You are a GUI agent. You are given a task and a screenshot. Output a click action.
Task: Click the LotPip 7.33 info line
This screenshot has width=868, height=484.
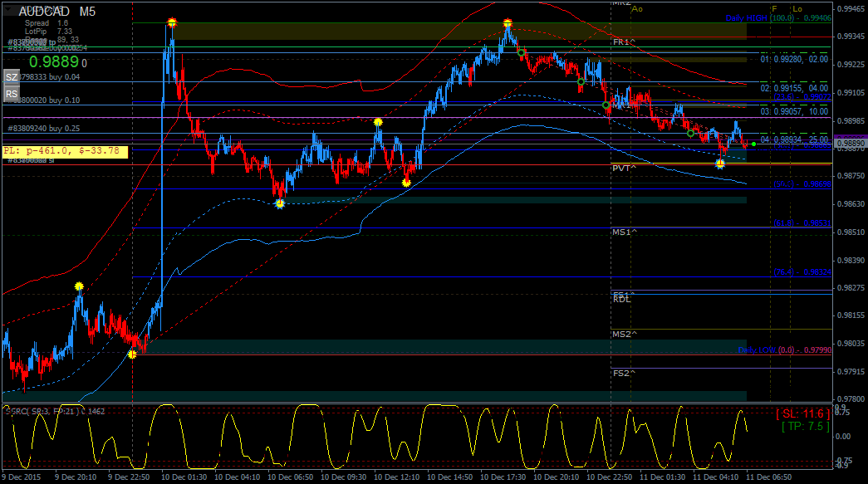tap(49, 32)
